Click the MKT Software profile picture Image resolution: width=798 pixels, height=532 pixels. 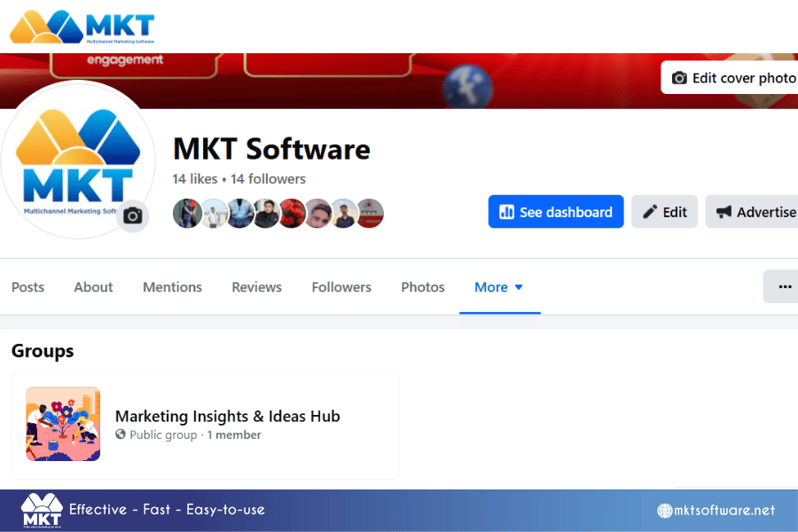click(x=77, y=160)
